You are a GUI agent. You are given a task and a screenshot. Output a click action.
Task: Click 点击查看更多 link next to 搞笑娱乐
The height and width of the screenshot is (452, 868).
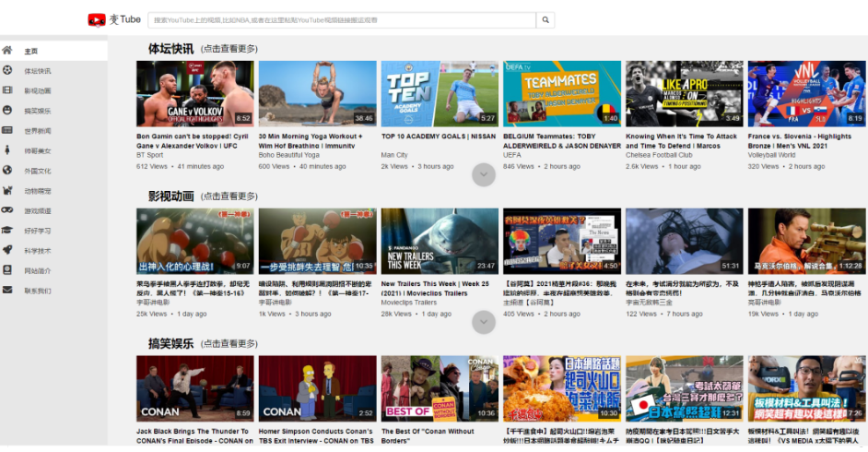click(229, 344)
